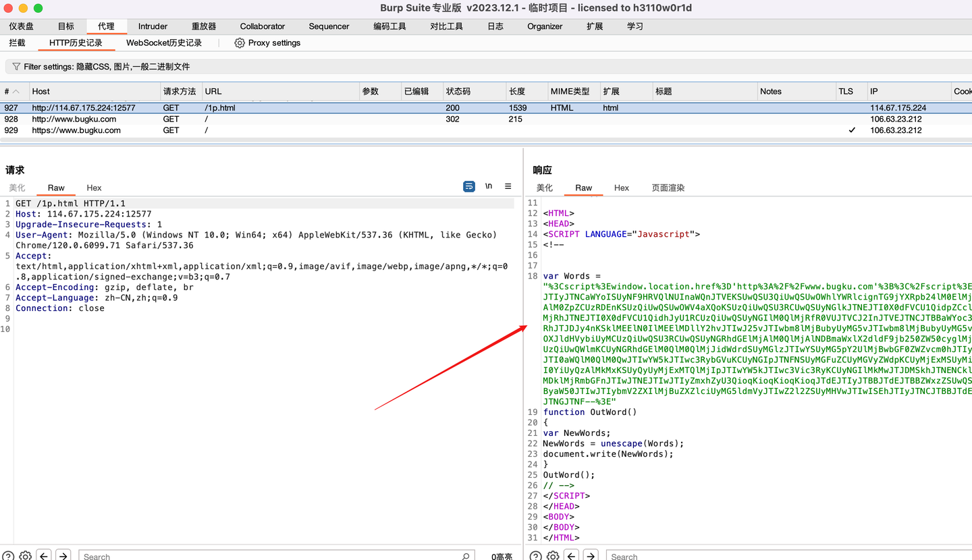Open the 日志 tab

495,26
